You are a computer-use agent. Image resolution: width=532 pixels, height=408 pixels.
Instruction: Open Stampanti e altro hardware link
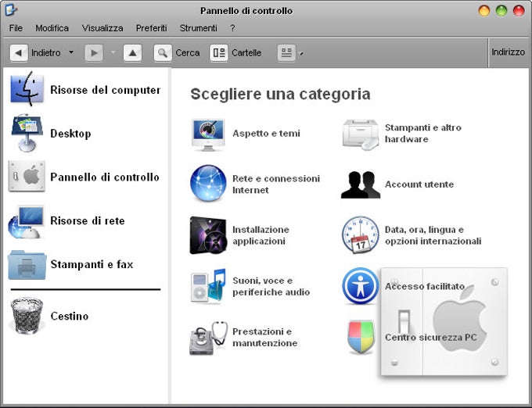pos(423,133)
